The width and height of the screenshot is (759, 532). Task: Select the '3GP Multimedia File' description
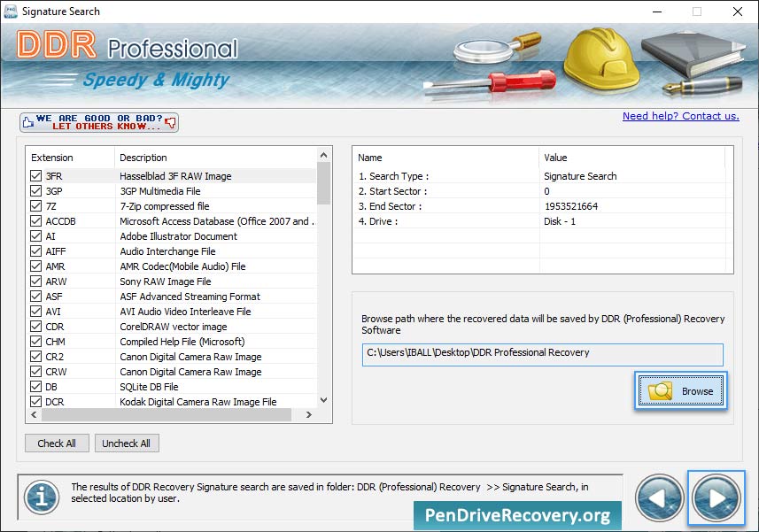(x=160, y=191)
